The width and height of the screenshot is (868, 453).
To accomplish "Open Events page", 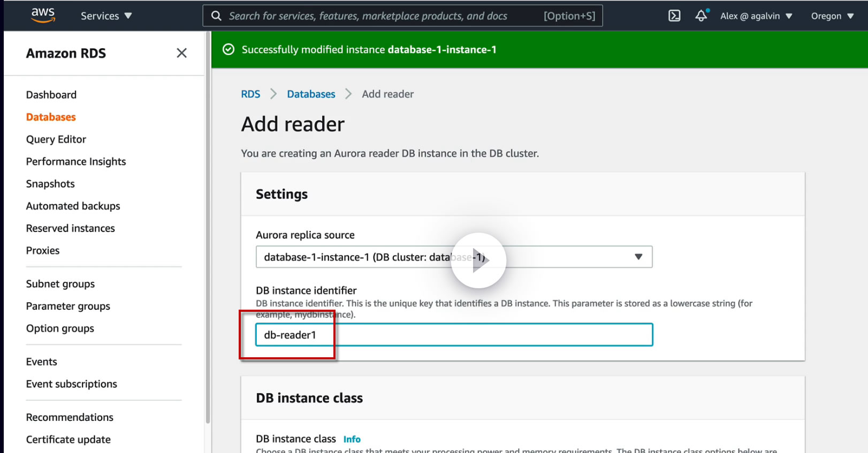I will tap(42, 362).
